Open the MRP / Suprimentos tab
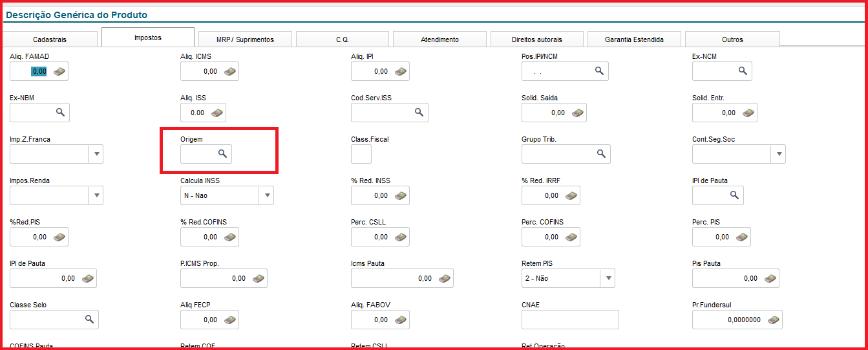The width and height of the screenshot is (868, 350). [245, 39]
